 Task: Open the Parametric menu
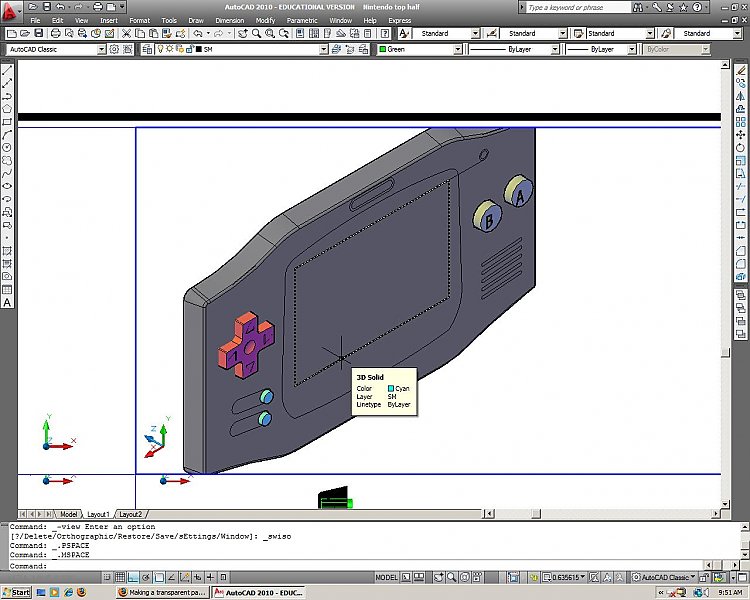click(x=302, y=21)
